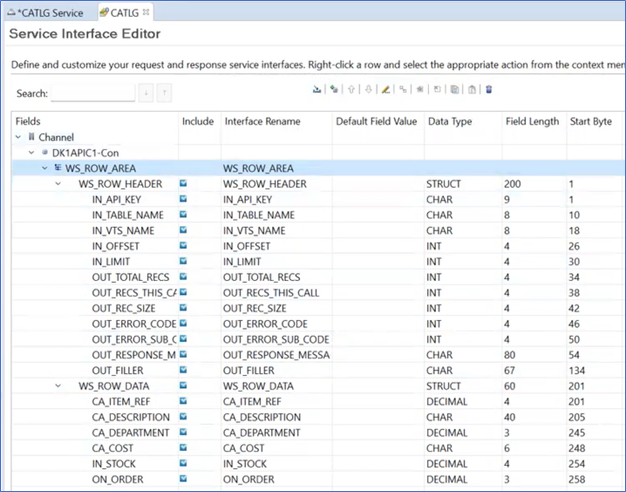Click the Start Byte column header
This screenshot has width=626, height=492.
[x=596, y=121]
